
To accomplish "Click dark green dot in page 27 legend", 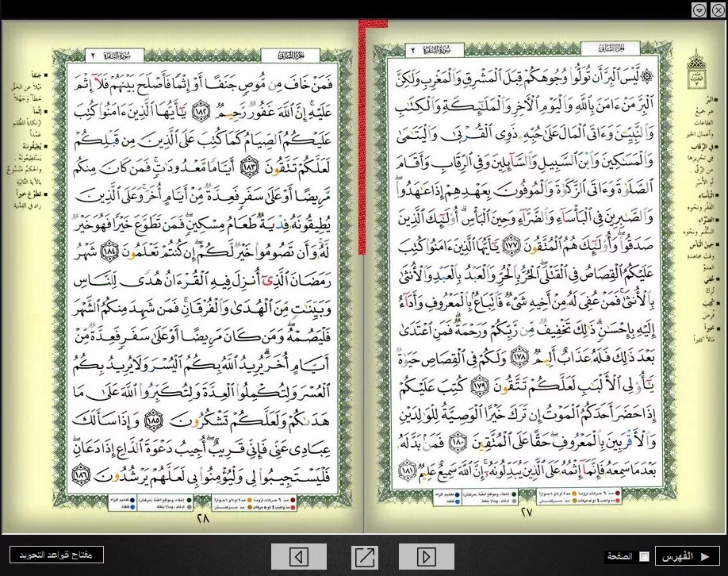I will click(514, 495).
